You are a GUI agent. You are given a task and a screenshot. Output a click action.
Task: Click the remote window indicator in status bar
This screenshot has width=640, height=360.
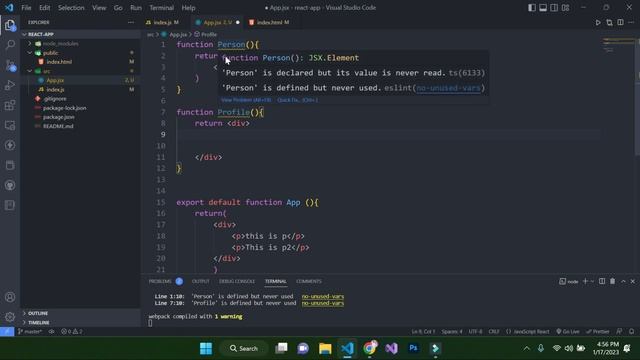point(7,331)
